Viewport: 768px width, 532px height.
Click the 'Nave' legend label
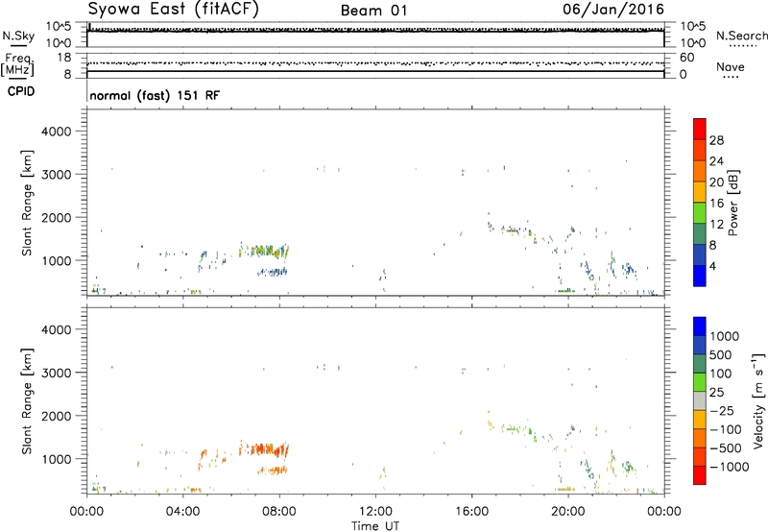tap(731, 66)
